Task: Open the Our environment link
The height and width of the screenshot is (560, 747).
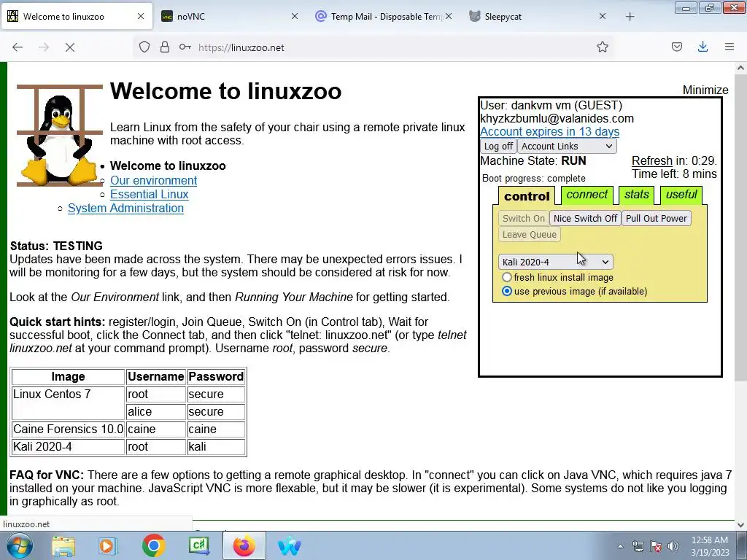Action: click(x=153, y=181)
